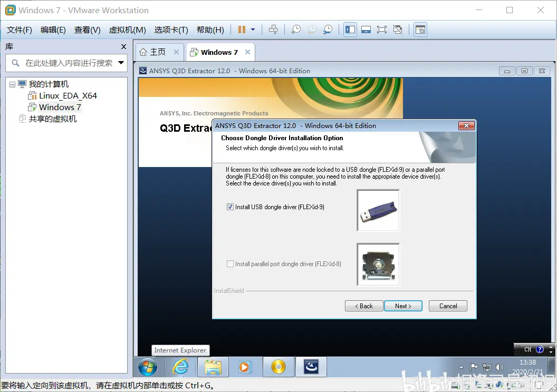The height and width of the screenshot is (392, 557).
Task: Open the library search filter dropdown arrow
Action: pyautogui.click(x=121, y=63)
